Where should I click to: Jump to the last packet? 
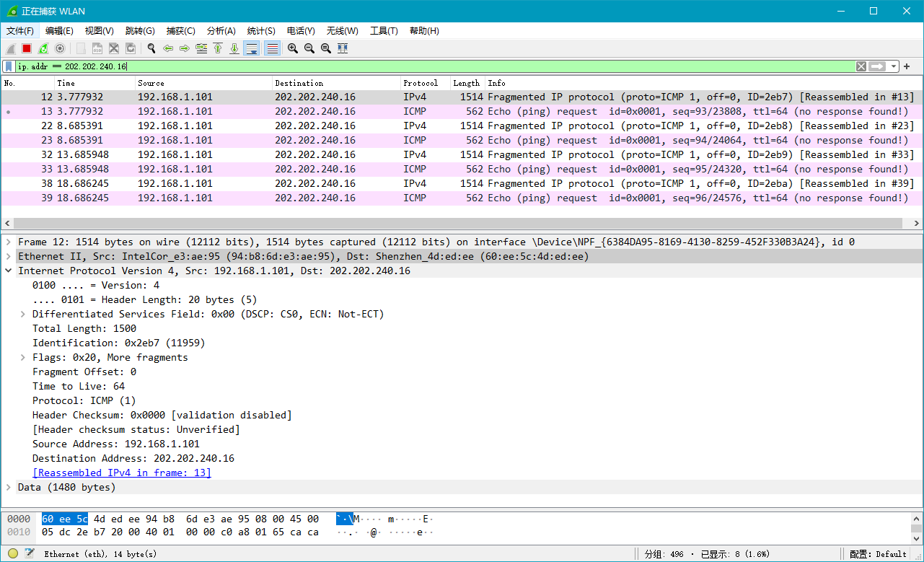point(234,48)
